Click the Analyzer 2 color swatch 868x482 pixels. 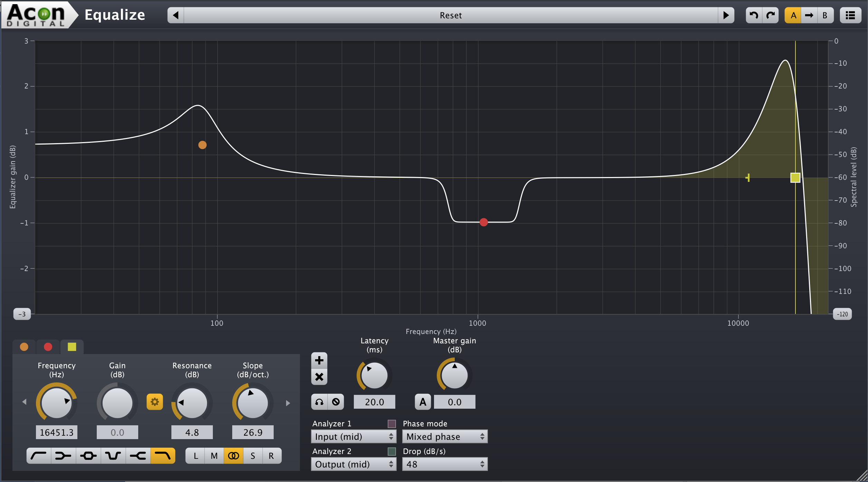click(x=391, y=451)
